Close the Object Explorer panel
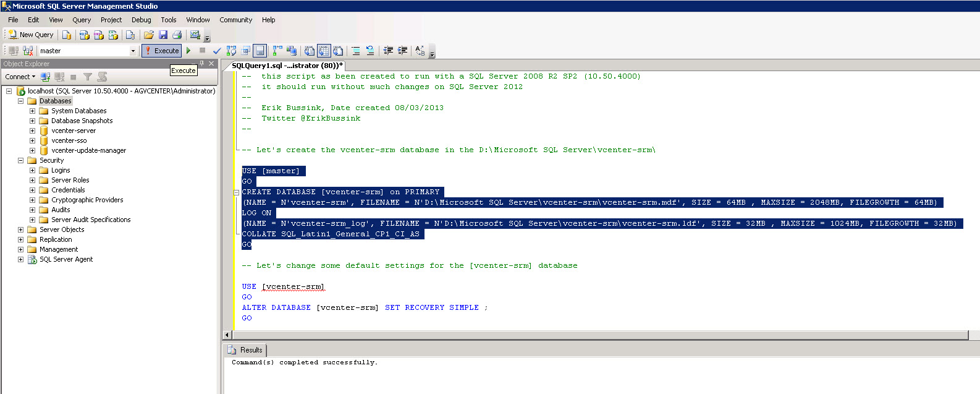 pyautogui.click(x=211, y=63)
